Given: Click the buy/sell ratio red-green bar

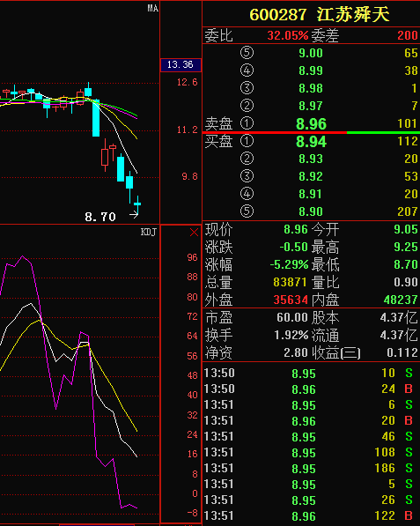Looking at the screenshot, I should (x=311, y=133).
